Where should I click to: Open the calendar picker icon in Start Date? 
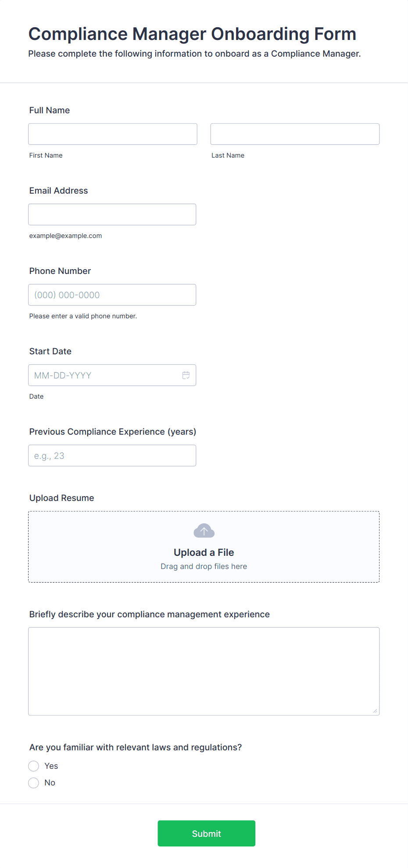(x=186, y=375)
